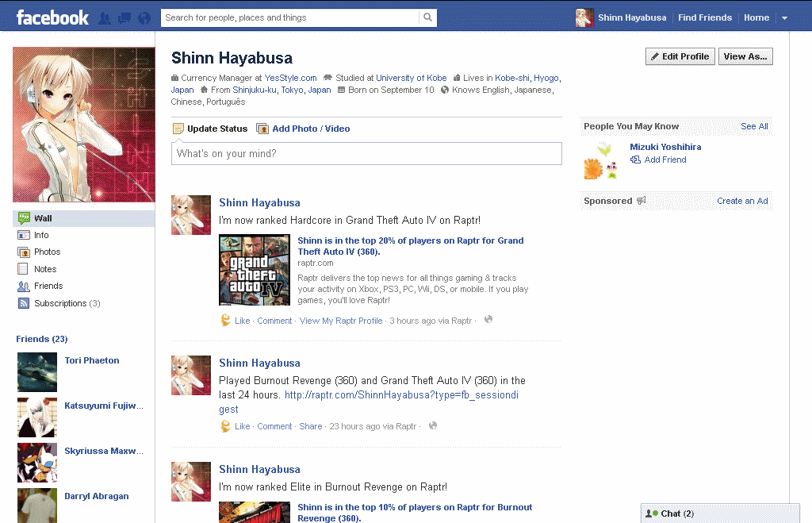Go to Home in the top bar
Image resolution: width=812 pixels, height=523 pixels.
point(756,17)
